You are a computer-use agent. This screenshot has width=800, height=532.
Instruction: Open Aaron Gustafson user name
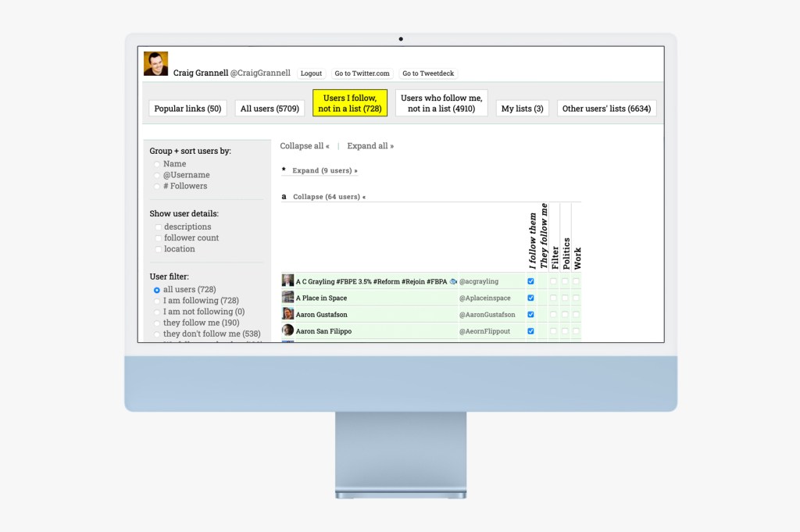coord(321,315)
